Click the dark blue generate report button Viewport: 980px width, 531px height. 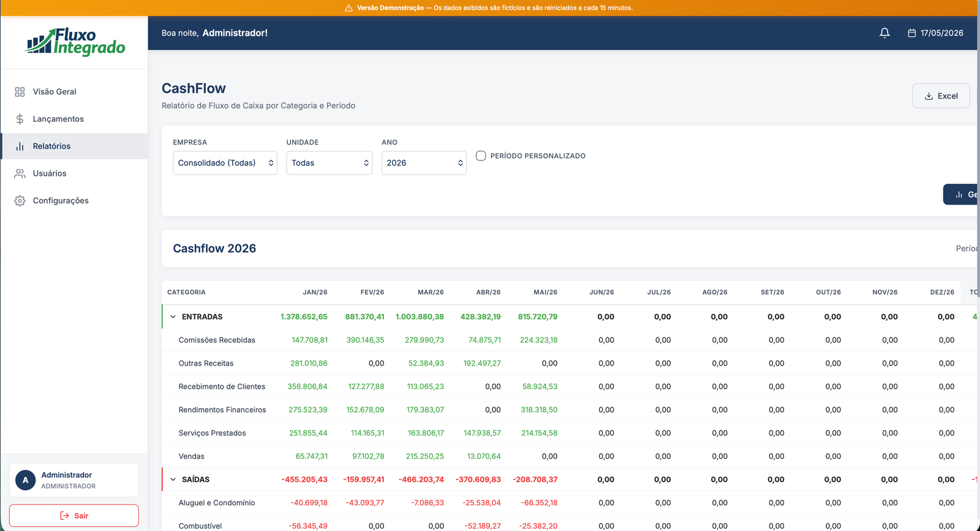[961, 194]
